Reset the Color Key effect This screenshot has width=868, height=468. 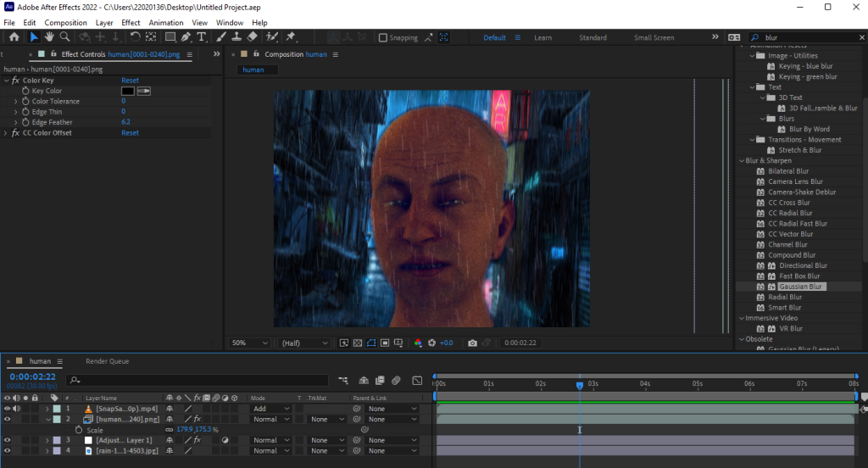(x=130, y=81)
